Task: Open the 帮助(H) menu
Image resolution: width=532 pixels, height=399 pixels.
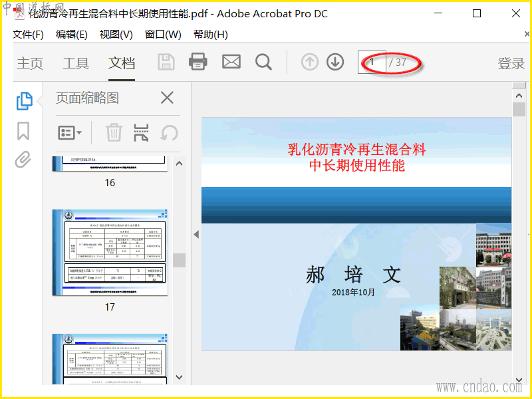Action: [x=211, y=35]
